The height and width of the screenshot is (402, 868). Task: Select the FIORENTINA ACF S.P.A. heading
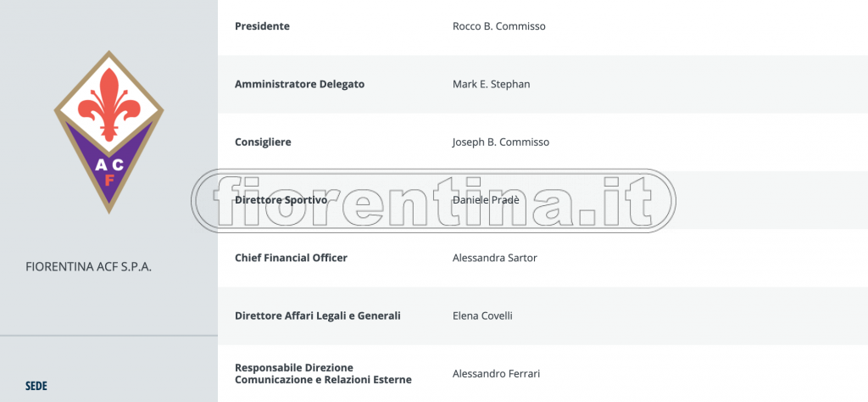pyautogui.click(x=89, y=266)
